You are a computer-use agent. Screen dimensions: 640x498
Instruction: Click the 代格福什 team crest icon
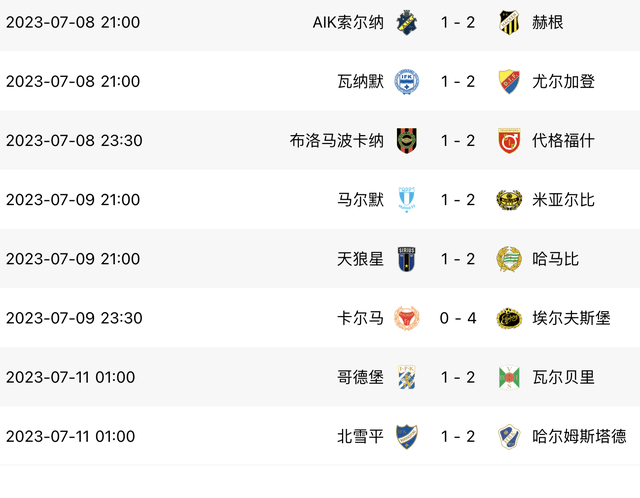pyautogui.click(x=510, y=141)
